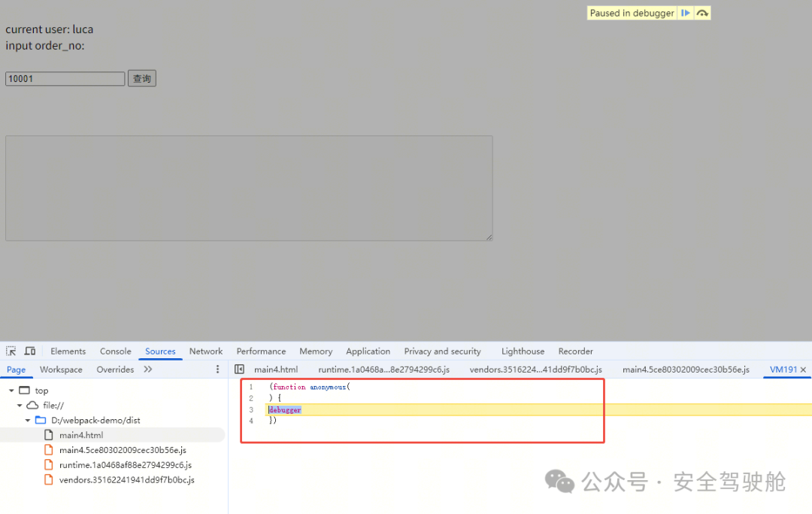This screenshot has width=812, height=514.
Task: Close the VM191 editor tab
Action: pos(803,370)
